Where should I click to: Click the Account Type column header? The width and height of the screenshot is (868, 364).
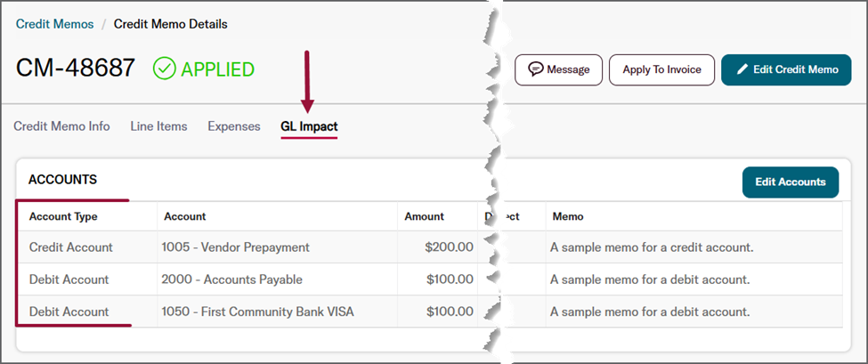63,216
